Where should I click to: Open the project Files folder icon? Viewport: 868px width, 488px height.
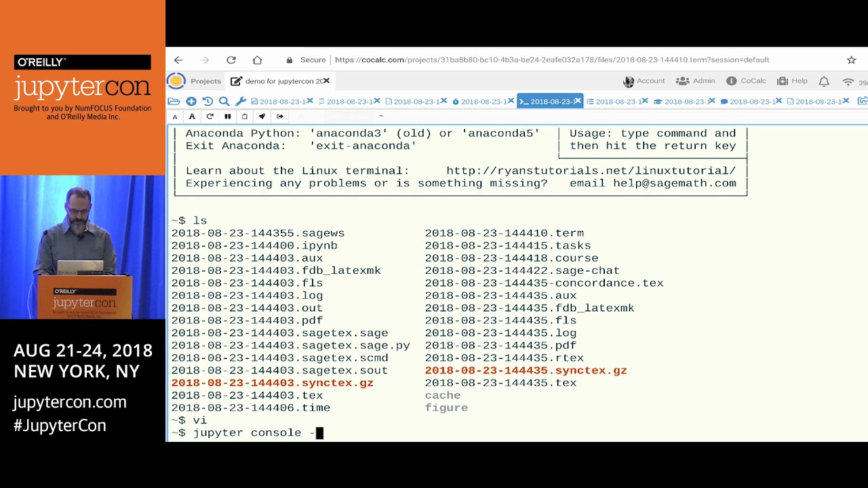(x=174, y=102)
